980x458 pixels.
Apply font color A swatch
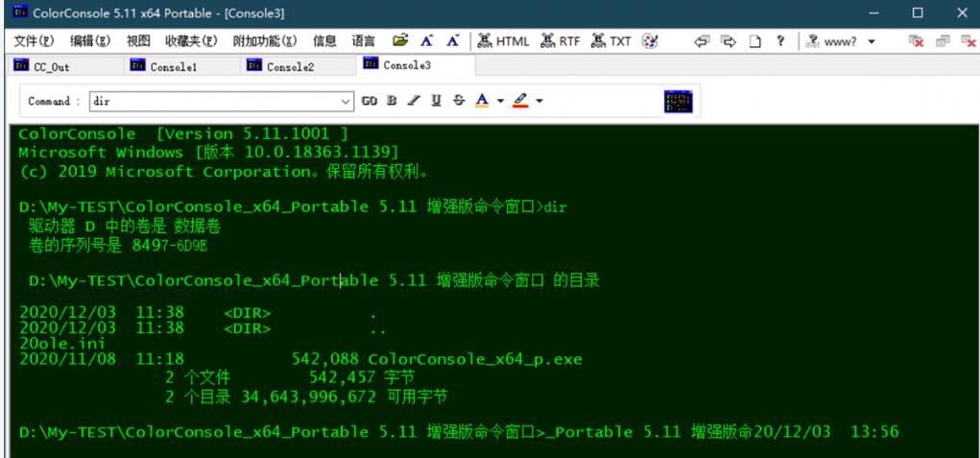click(482, 101)
